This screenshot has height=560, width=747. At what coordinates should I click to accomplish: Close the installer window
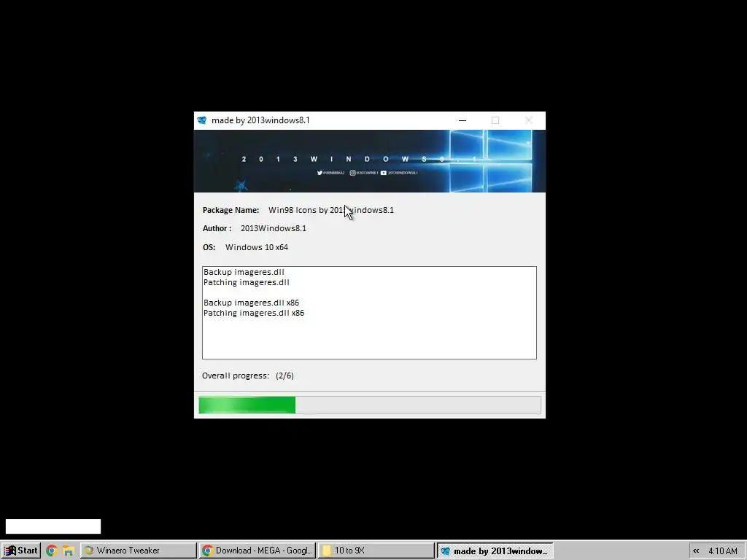pyautogui.click(x=529, y=120)
